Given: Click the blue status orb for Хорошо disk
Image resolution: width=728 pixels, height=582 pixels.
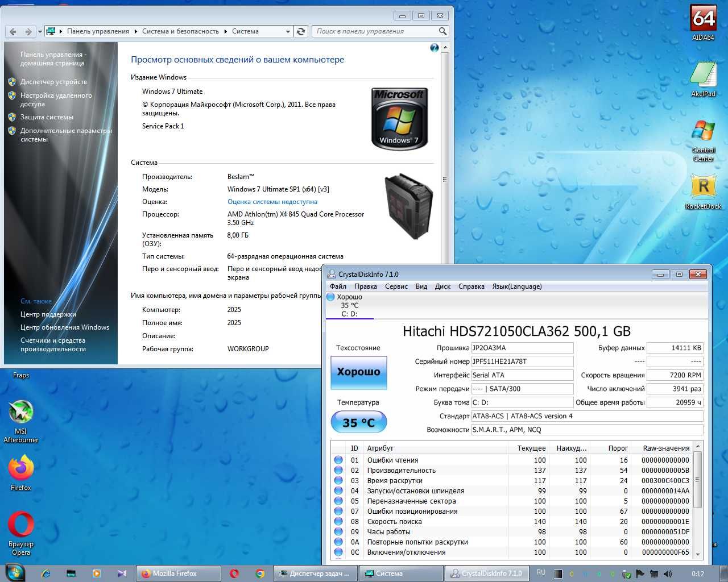Looking at the screenshot, I should tap(330, 297).
